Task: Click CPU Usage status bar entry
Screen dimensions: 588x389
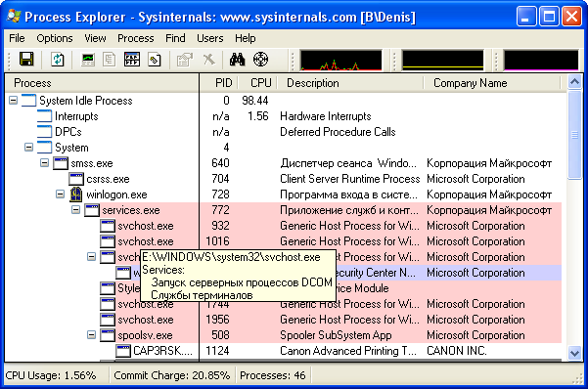Action: [51, 375]
